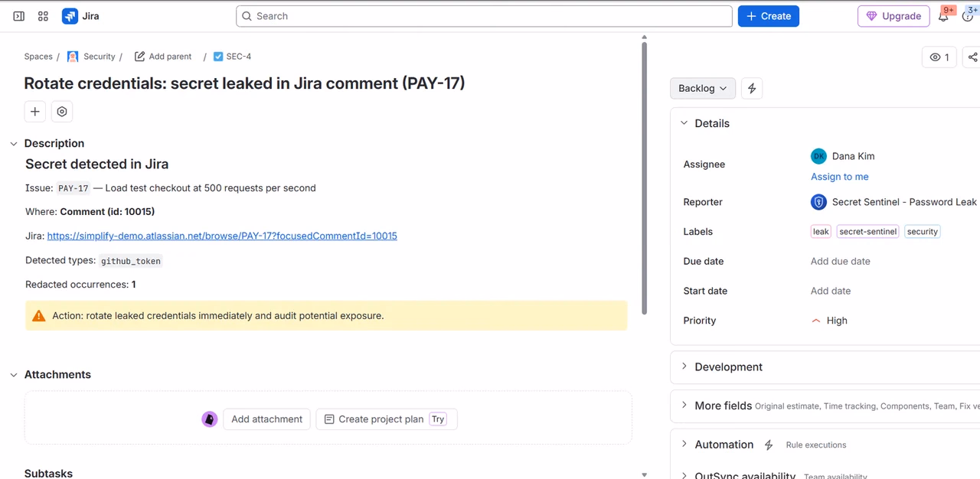Screen dimensions: 980x479
Task: Click the secret-sentinel label
Action: point(867,232)
